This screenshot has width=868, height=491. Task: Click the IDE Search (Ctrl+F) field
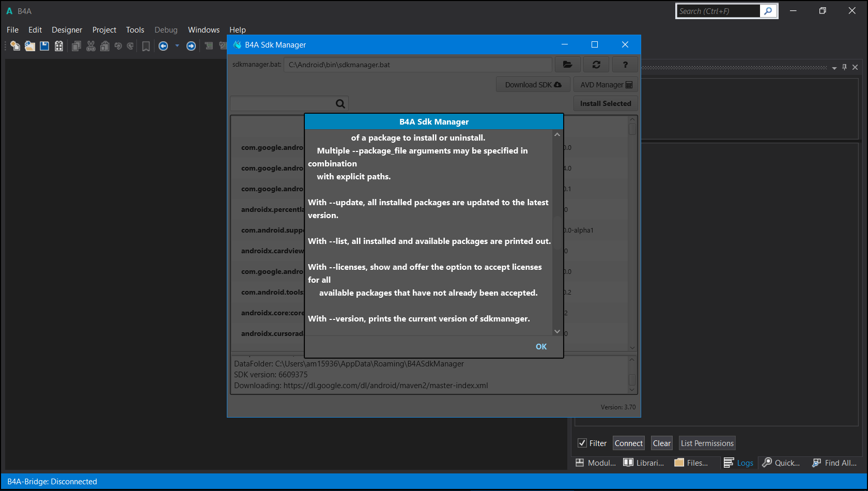click(x=718, y=11)
